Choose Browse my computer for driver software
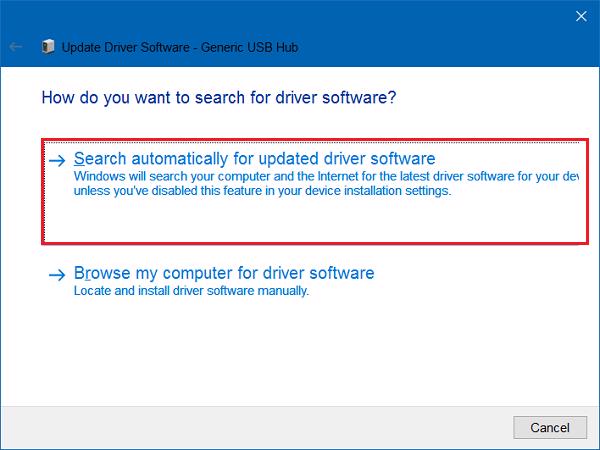This screenshot has height=450, width=600. pos(224,273)
